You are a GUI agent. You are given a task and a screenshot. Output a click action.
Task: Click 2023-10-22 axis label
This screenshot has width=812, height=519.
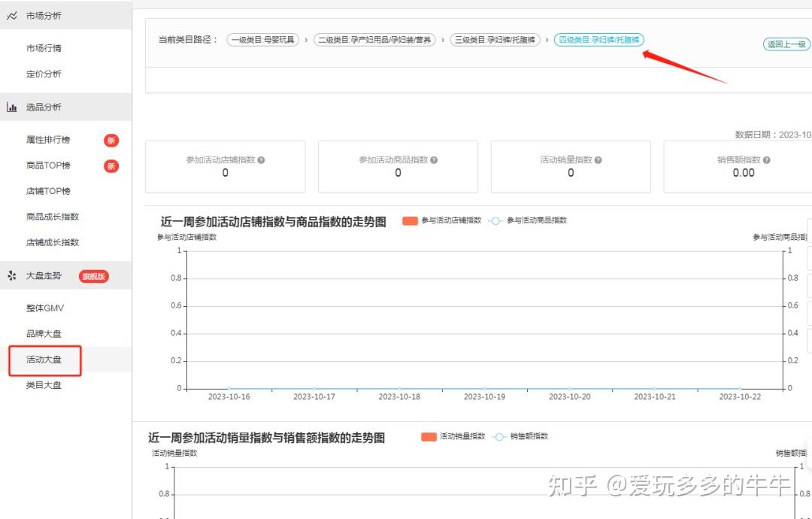(740, 396)
